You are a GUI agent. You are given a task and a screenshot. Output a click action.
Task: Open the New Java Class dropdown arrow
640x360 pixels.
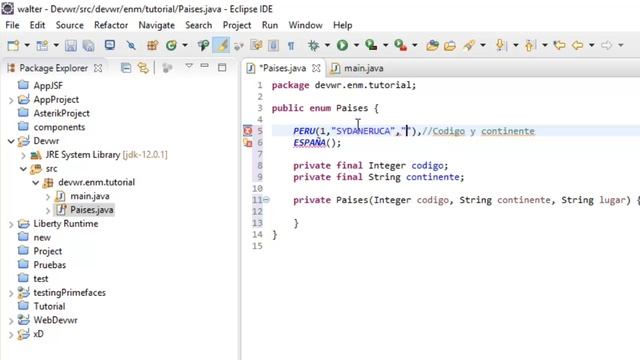(x=185, y=45)
